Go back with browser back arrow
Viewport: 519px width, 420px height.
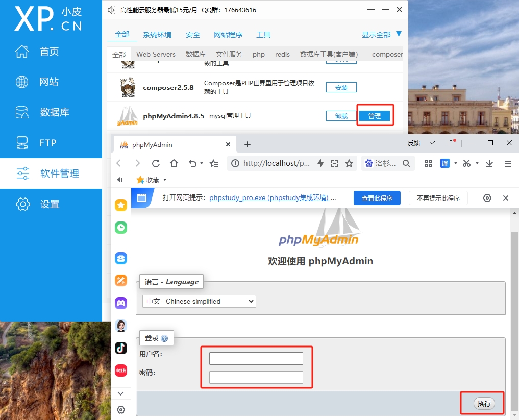pyautogui.click(x=119, y=163)
